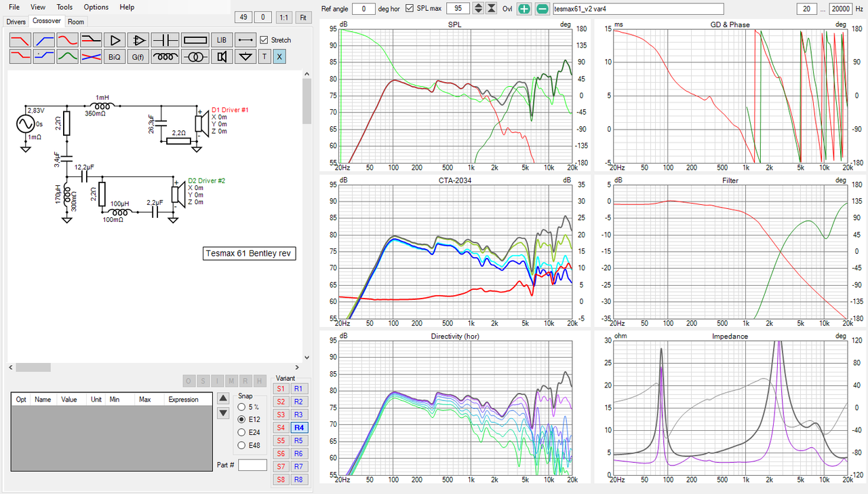Click the G(f) transfer function block button
This screenshot has height=494, width=868.
pyautogui.click(x=138, y=57)
